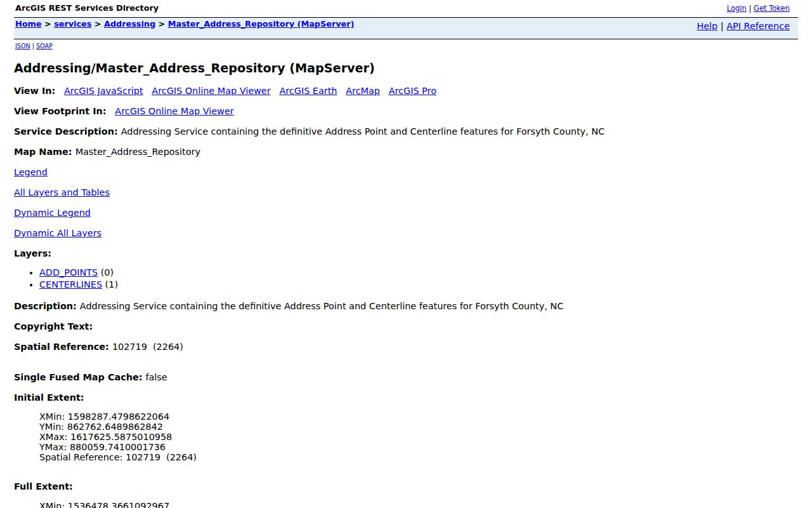
Task: Open the services breadcrumb link
Action: pos(72,24)
